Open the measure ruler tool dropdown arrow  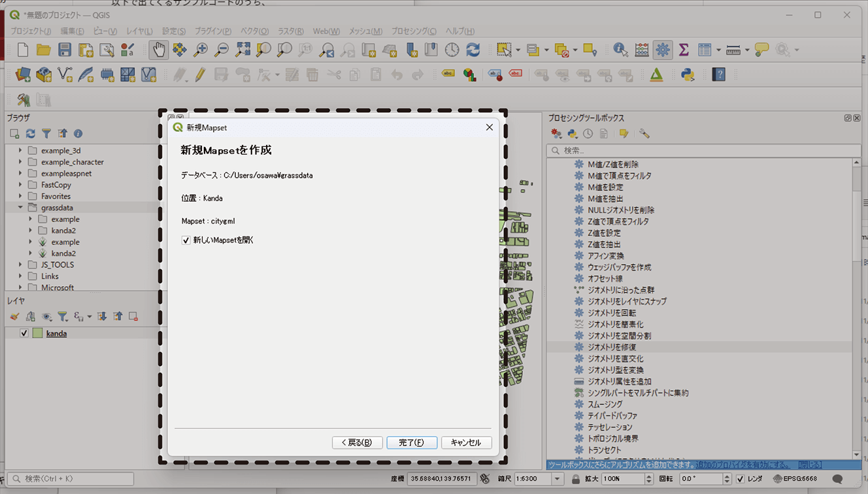coord(747,50)
